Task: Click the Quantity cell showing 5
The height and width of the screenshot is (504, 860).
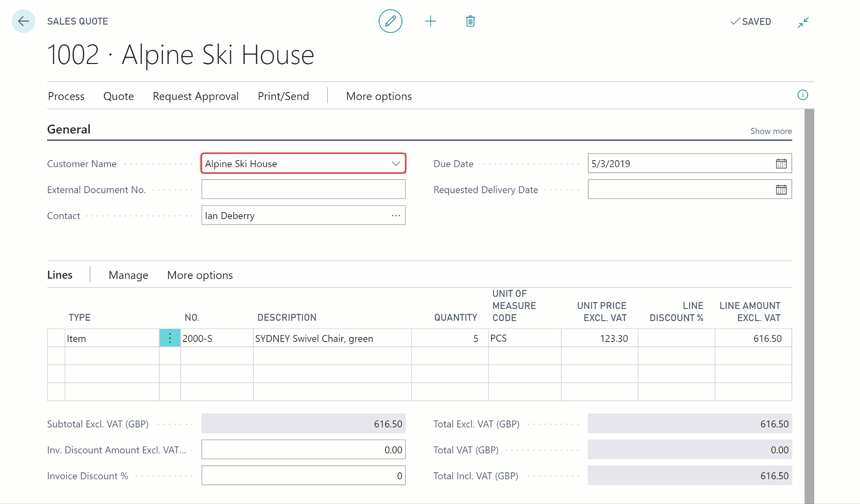Action: point(450,338)
